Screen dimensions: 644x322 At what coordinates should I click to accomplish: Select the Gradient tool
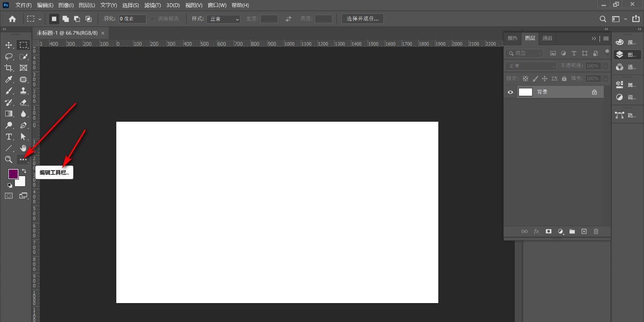click(x=8, y=114)
